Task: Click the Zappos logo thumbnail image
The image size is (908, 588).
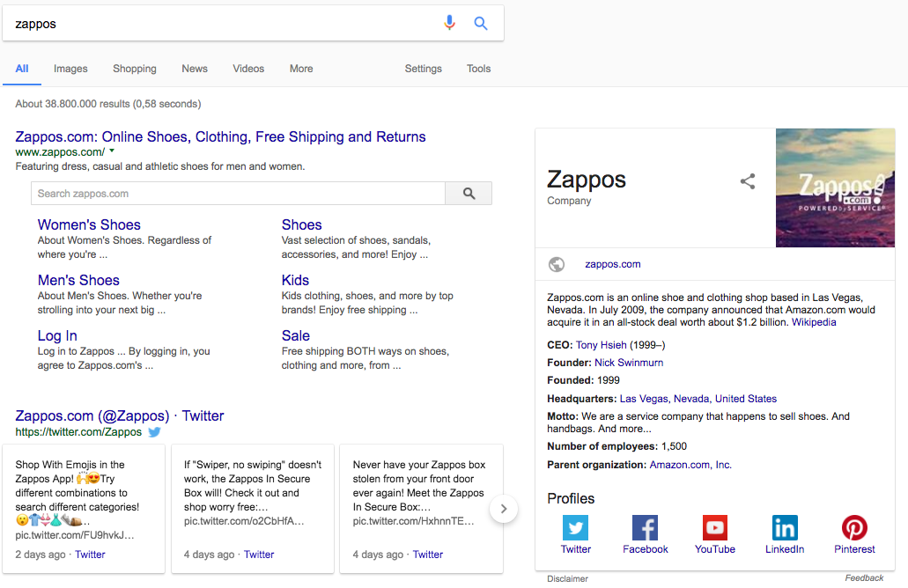Action: (835, 187)
